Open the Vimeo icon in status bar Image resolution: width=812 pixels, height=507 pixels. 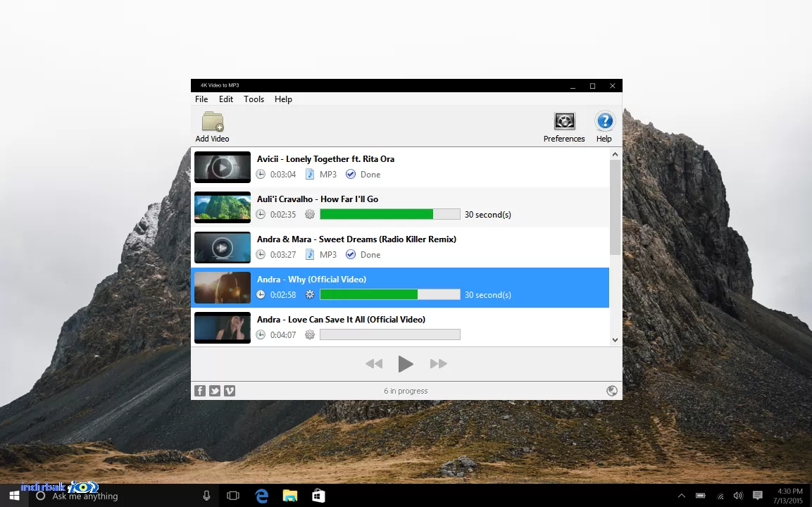[x=230, y=391]
